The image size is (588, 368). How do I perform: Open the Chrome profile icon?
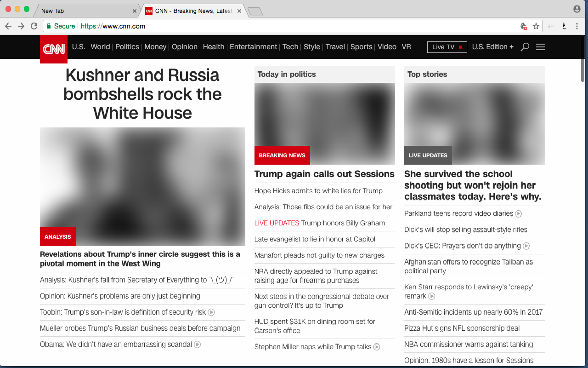click(577, 9)
